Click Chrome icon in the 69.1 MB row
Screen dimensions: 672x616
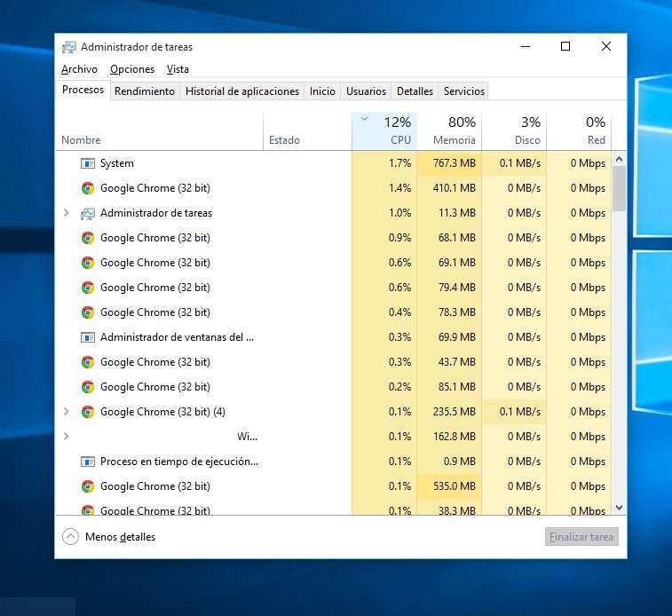[88, 263]
